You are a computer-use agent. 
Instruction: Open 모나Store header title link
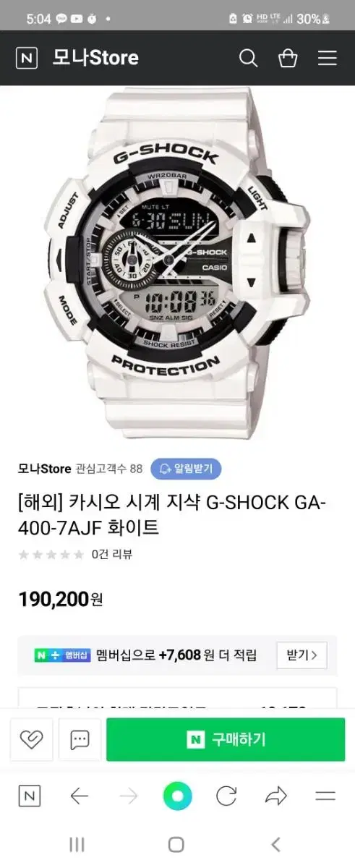95,58
